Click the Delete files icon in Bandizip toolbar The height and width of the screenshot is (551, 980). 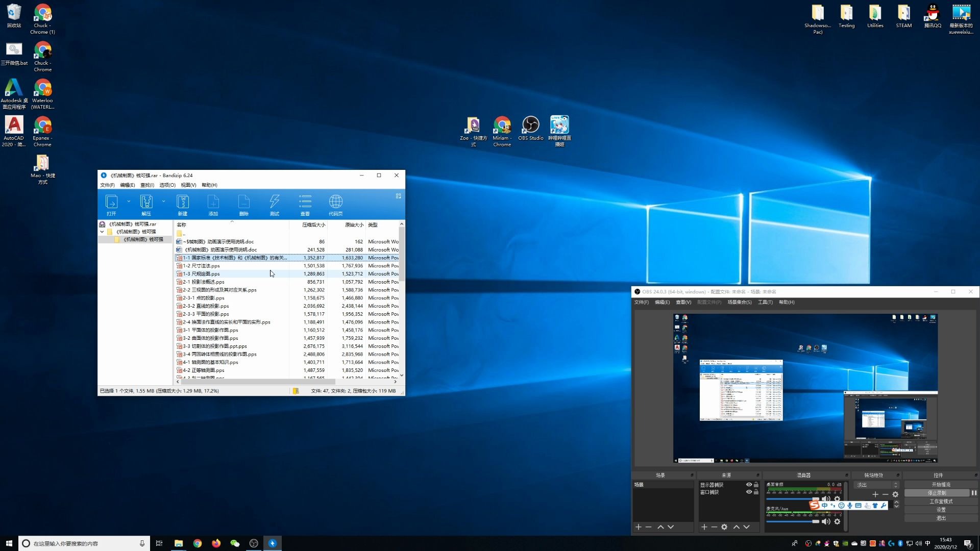(x=243, y=205)
